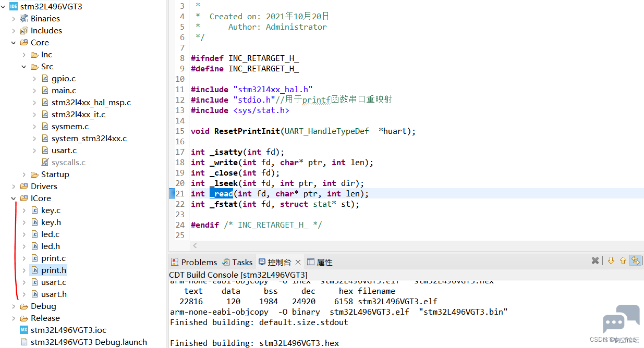This screenshot has height=348, width=644.
Task: Select stm32L496VGT3.ioc file
Action: point(68,330)
